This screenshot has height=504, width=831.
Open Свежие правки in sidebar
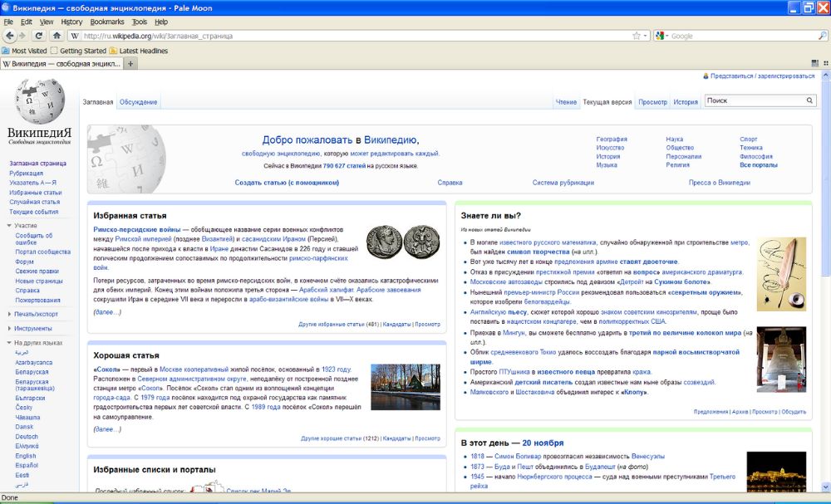pos(37,271)
